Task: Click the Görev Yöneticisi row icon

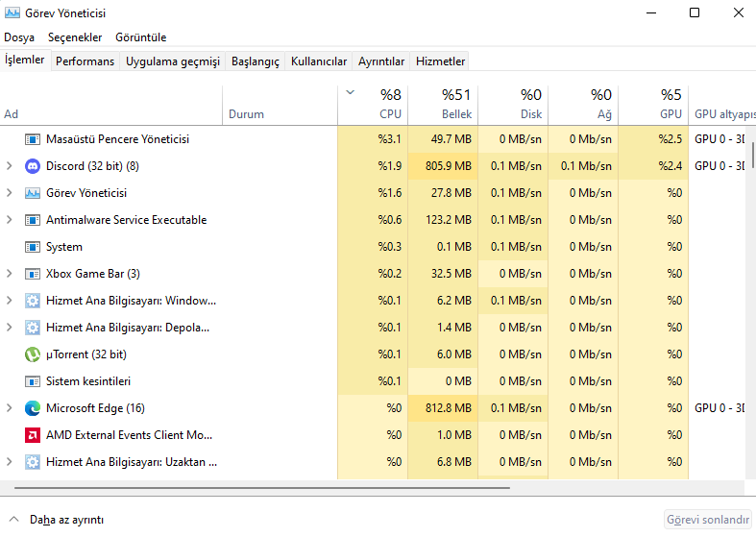Action: [x=33, y=193]
